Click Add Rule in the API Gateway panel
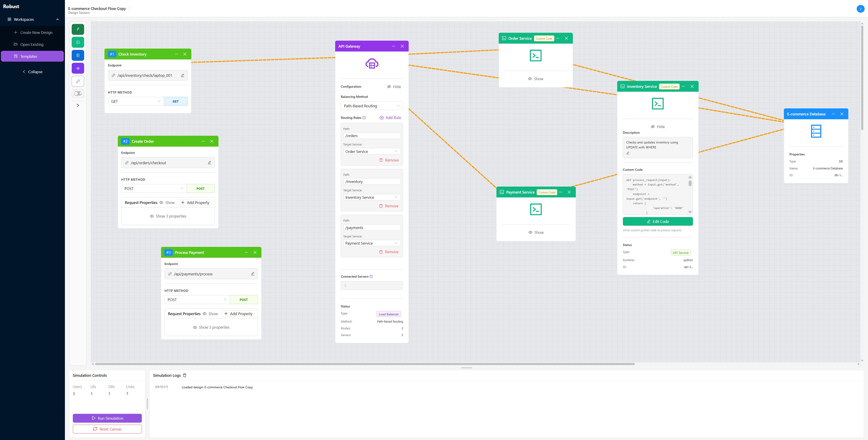 point(390,117)
